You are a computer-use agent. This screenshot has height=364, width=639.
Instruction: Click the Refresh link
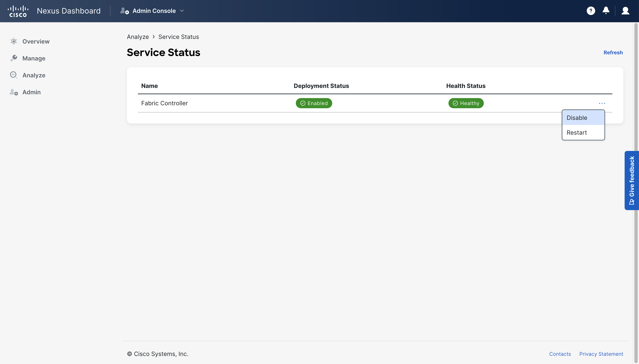(x=613, y=52)
